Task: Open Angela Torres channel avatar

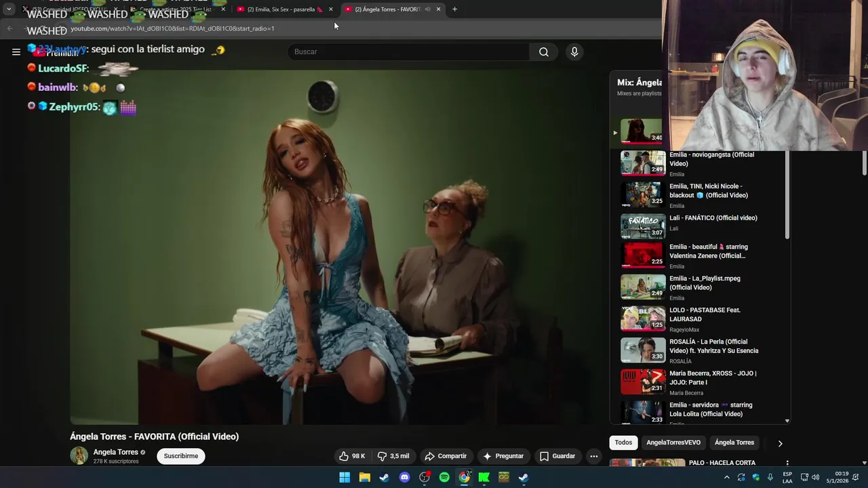Action: [x=79, y=455]
